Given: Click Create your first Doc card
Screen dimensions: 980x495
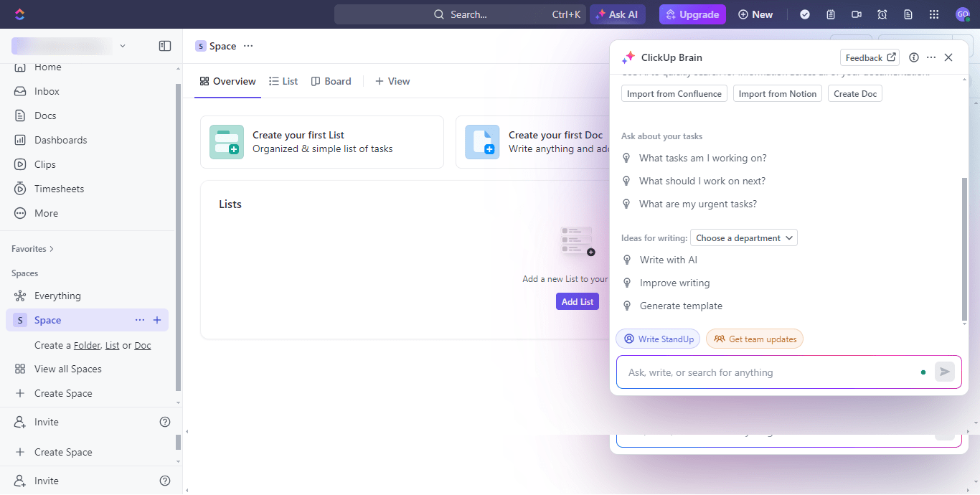Looking at the screenshot, I should pyautogui.click(x=532, y=142).
